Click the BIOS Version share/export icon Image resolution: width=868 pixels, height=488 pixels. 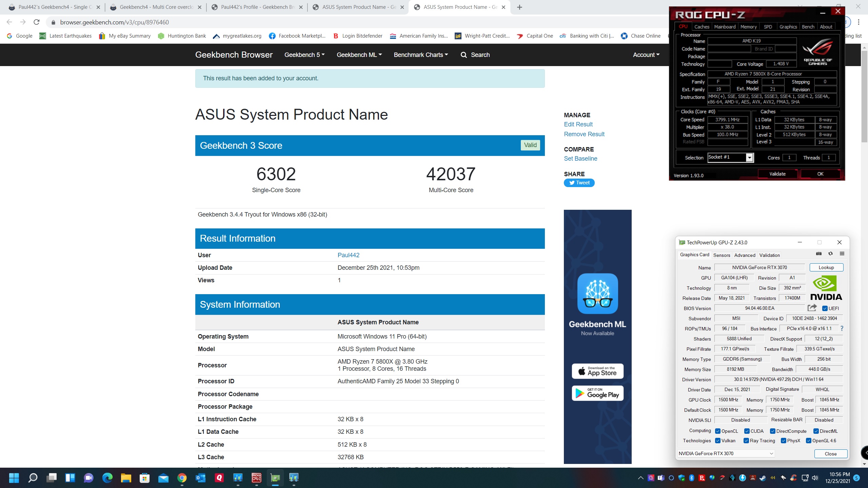812,308
